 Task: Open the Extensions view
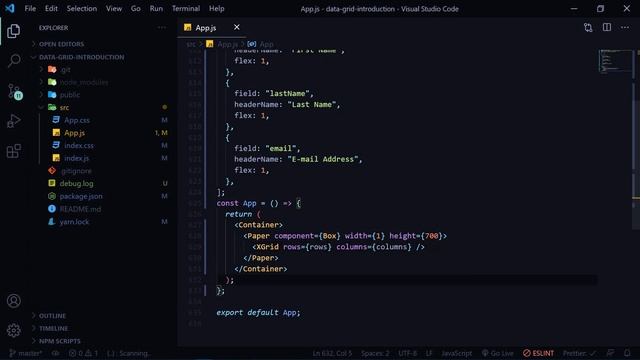click(13, 151)
